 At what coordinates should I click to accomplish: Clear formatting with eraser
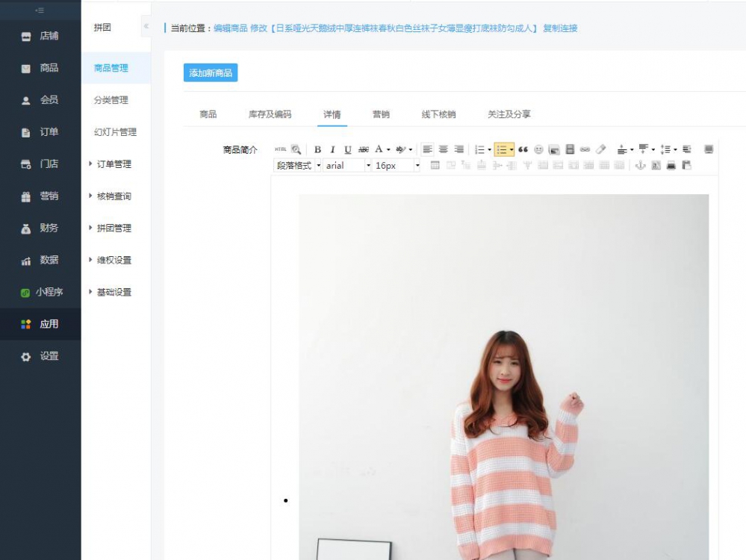click(600, 149)
